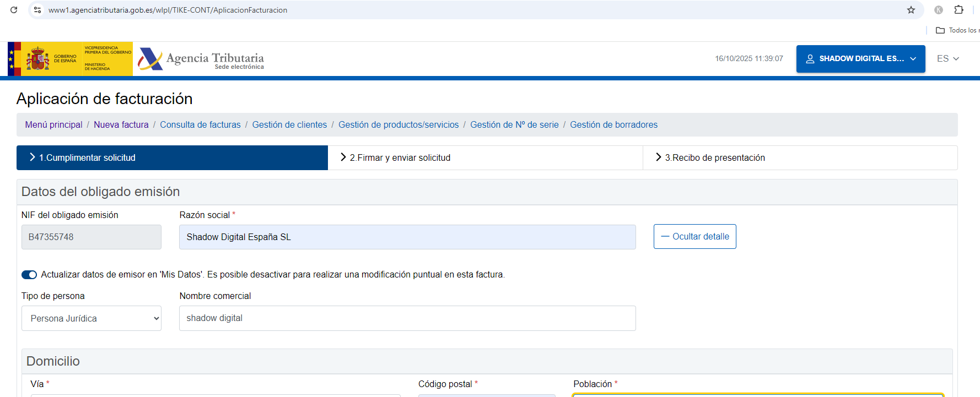
Task: Click the Agencia Tributaria logo
Action: click(x=201, y=59)
